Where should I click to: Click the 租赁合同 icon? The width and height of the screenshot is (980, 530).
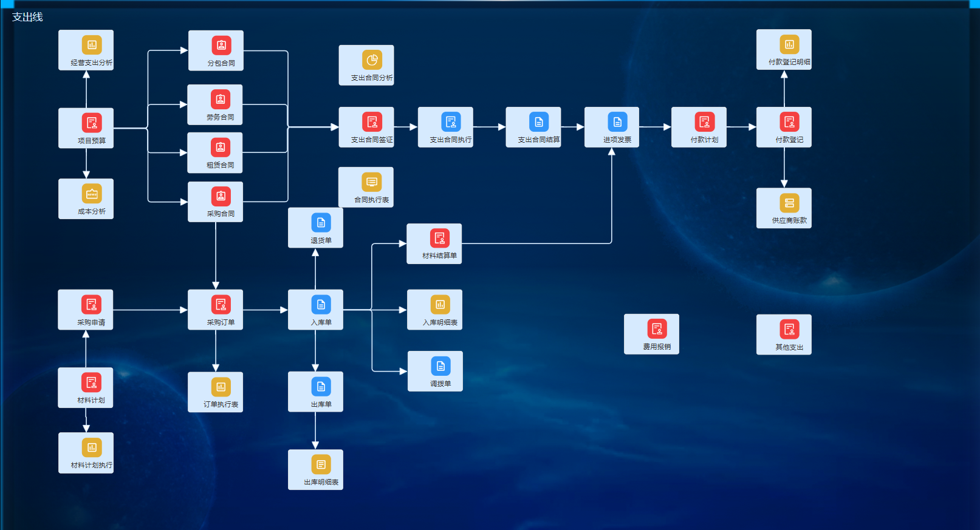220,148
